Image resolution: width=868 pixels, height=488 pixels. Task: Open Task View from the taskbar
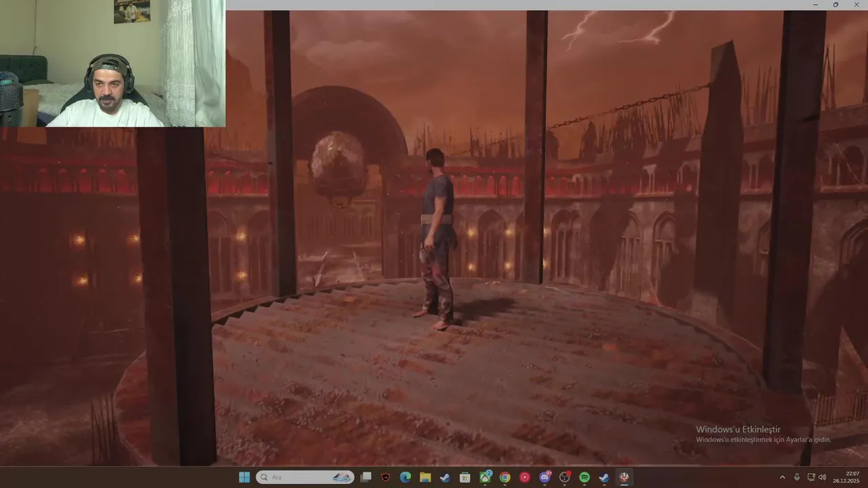coord(366,477)
